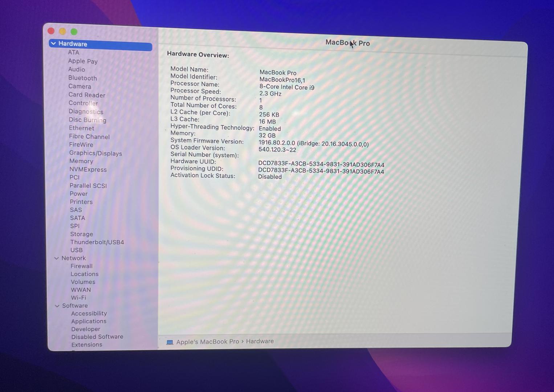This screenshot has width=554, height=392.
Task: Click the Model Identifier value MacBookPro16,1
Action: (282, 80)
